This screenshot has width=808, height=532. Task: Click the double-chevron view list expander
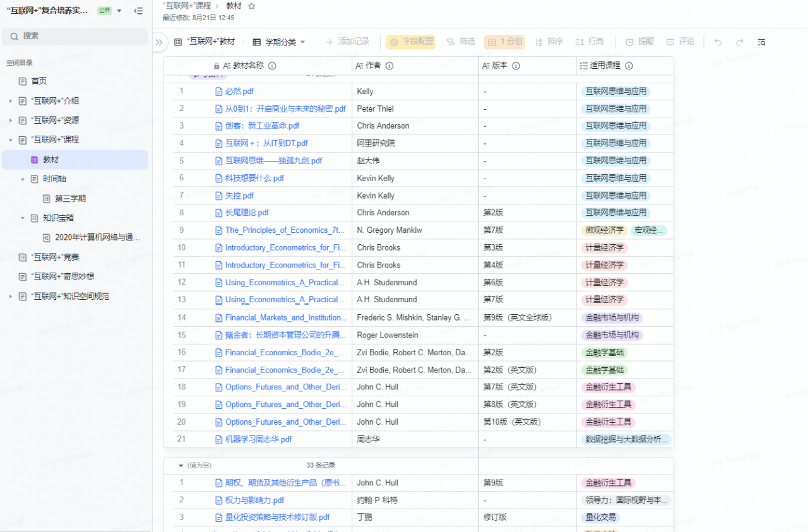159,42
